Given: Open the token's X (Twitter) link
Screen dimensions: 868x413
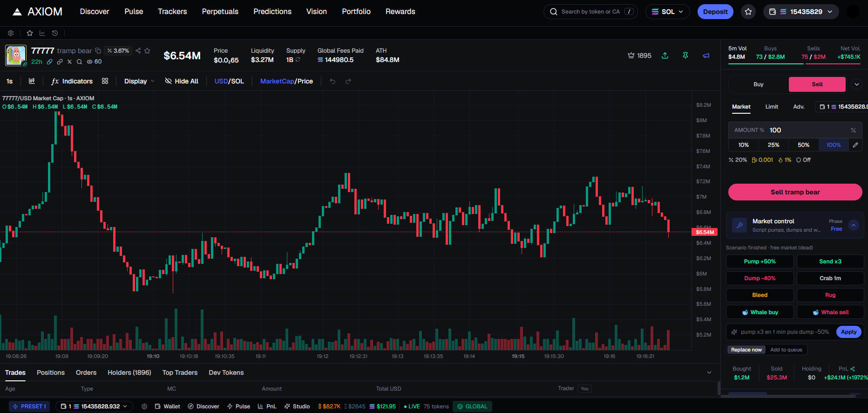Looking at the screenshot, I should point(70,62).
